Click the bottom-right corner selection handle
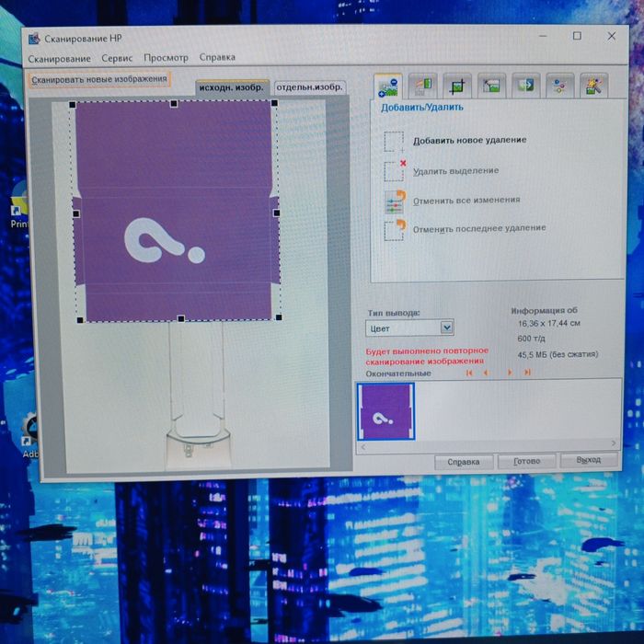 pos(279,317)
